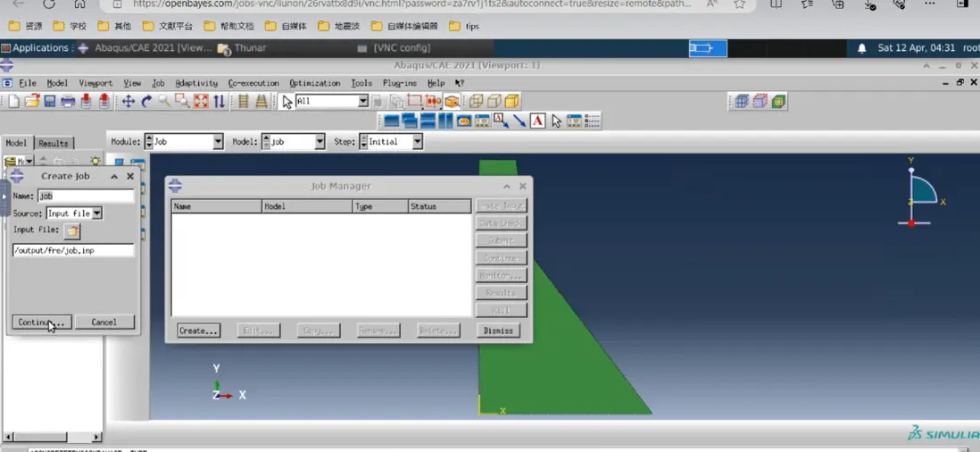Open the Job menu
The image size is (980, 452).
coord(158,83)
